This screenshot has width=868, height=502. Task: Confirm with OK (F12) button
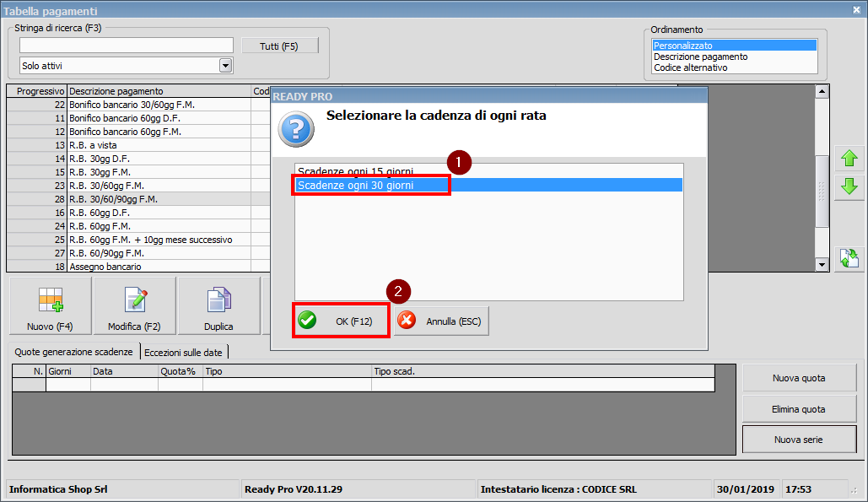341,321
